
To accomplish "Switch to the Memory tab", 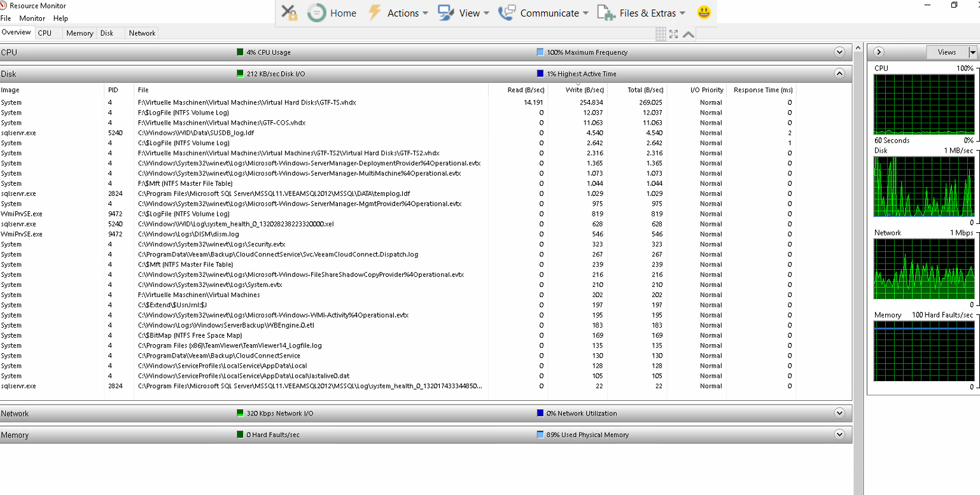I will (x=80, y=33).
